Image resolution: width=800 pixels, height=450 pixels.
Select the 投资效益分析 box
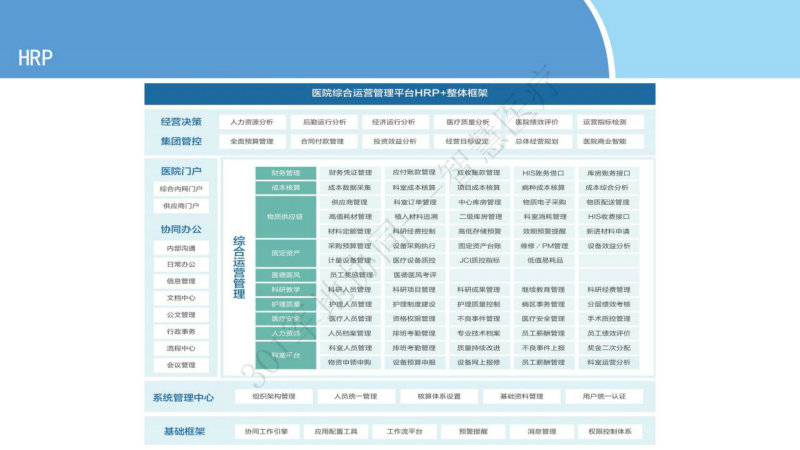[394, 141]
